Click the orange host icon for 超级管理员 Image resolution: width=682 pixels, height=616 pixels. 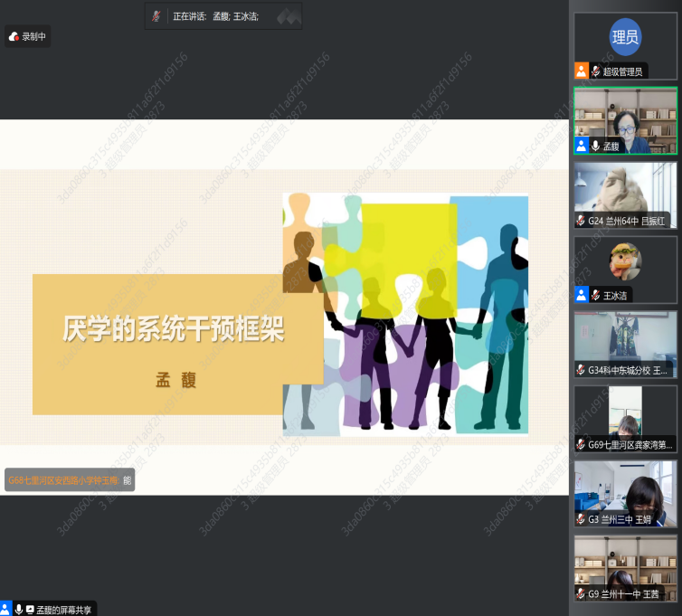pos(581,71)
